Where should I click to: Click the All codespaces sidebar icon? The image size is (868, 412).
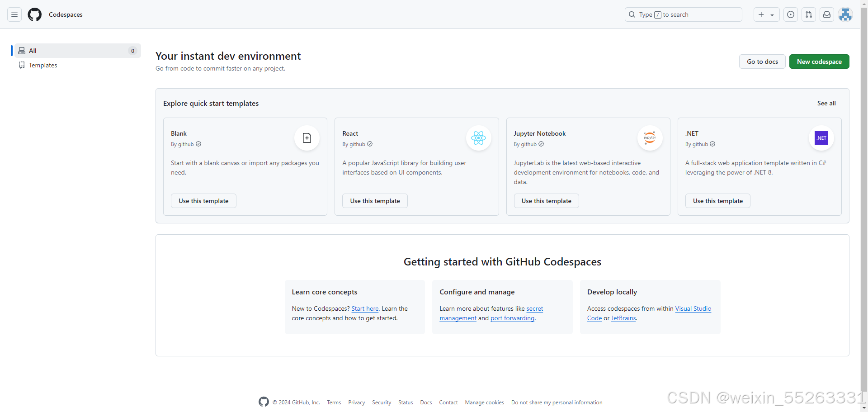(22, 51)
